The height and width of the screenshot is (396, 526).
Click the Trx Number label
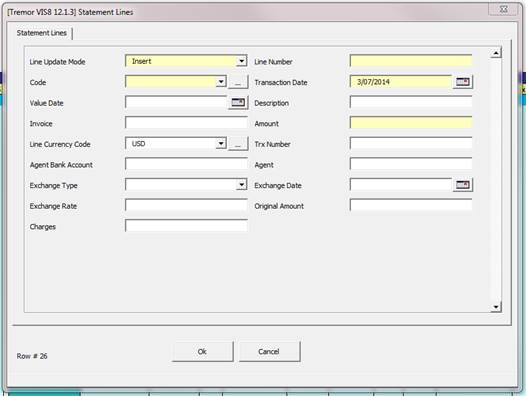point(272,144)
